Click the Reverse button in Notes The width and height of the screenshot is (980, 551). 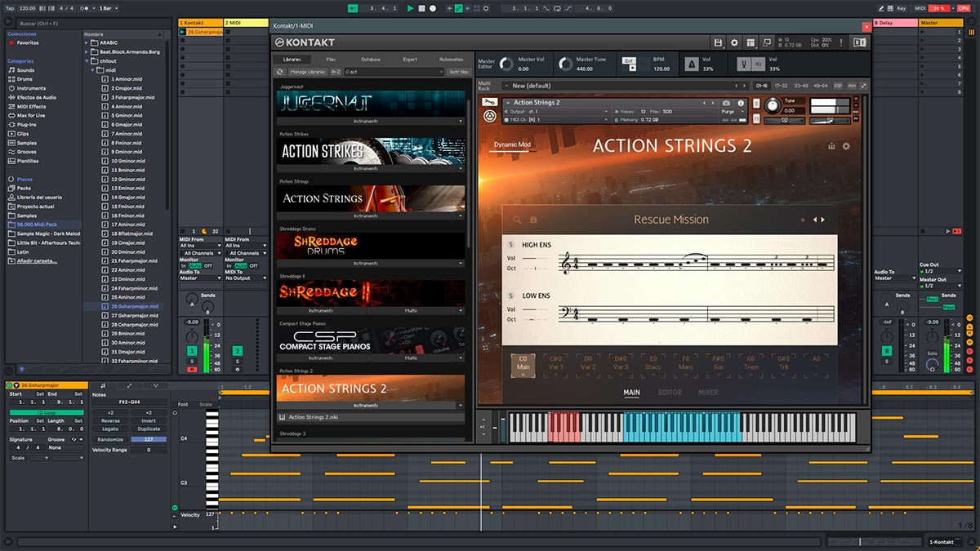coord(110,421)
